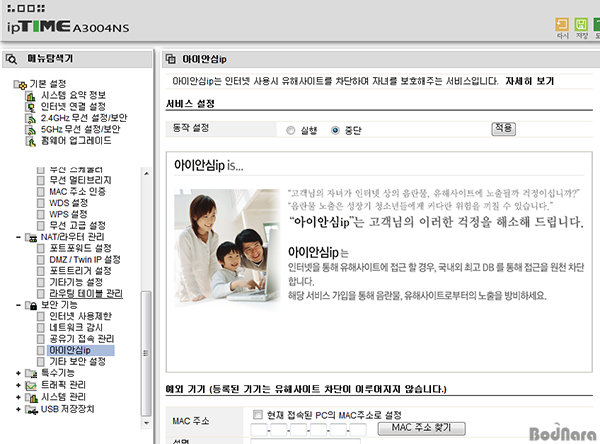This screenshot has height=444, width=600.
Task: Collapse the NAT/라우터 관리 tree node
Action: 18,237
